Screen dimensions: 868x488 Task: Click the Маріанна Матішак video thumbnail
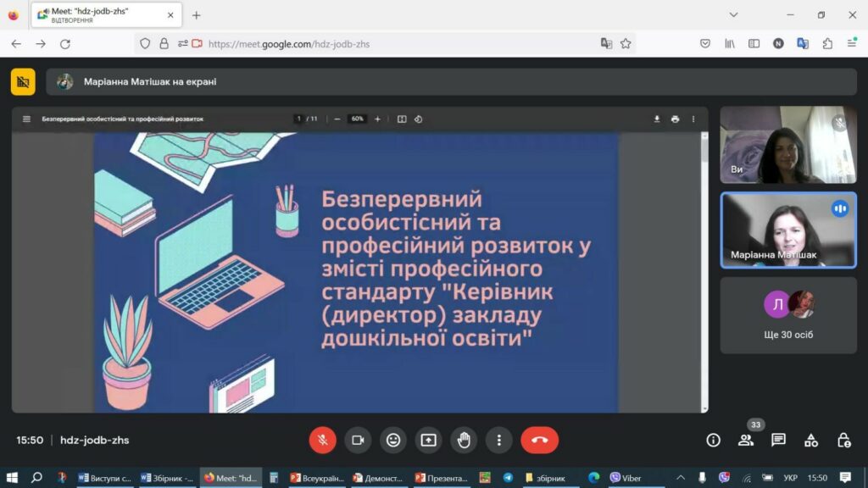tap(788, 230)
